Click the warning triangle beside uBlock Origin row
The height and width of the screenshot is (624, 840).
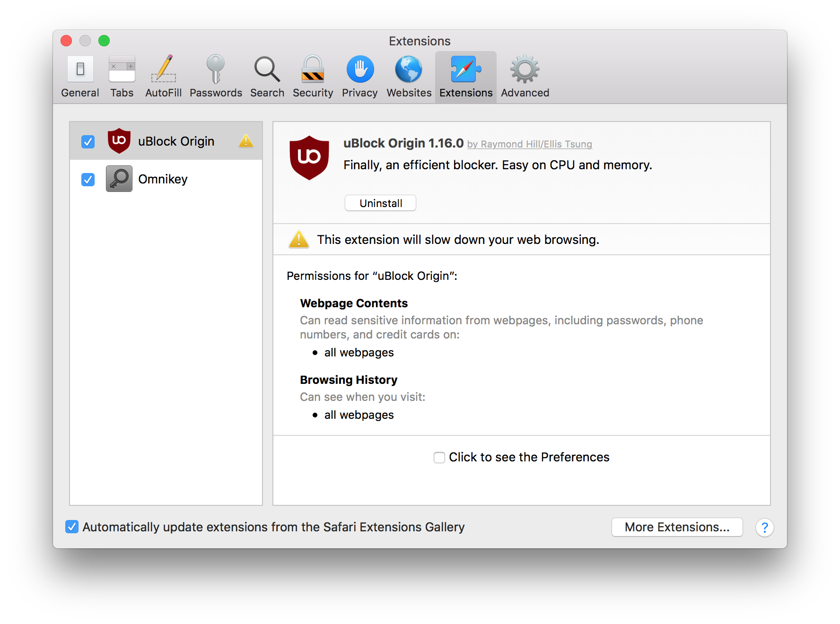pyautogui.click(x=246, y=140)
